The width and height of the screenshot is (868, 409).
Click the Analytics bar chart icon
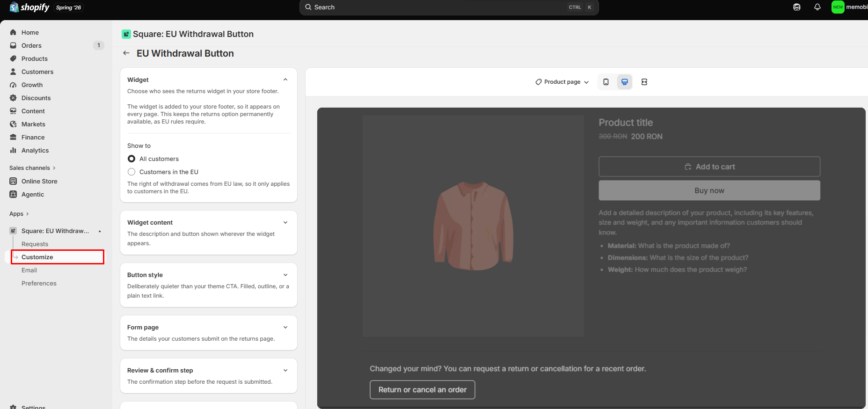[x=13, y=150]
